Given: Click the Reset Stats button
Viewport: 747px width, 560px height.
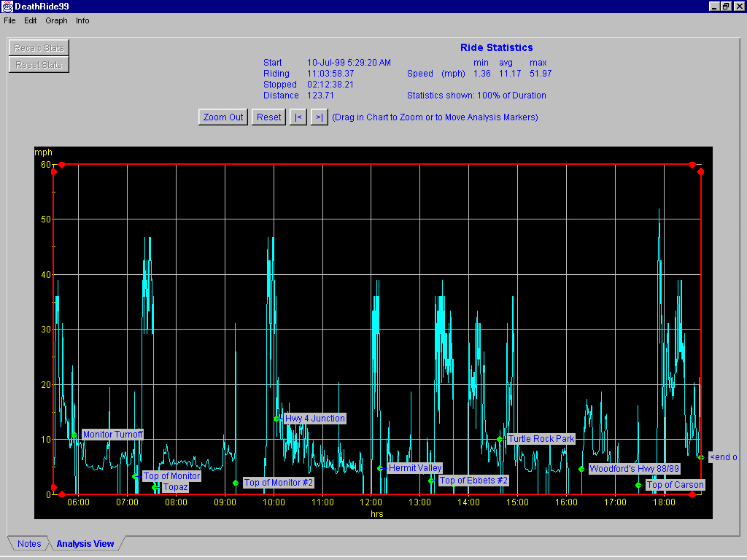Looking at the screenshot, I should point(39,65).
